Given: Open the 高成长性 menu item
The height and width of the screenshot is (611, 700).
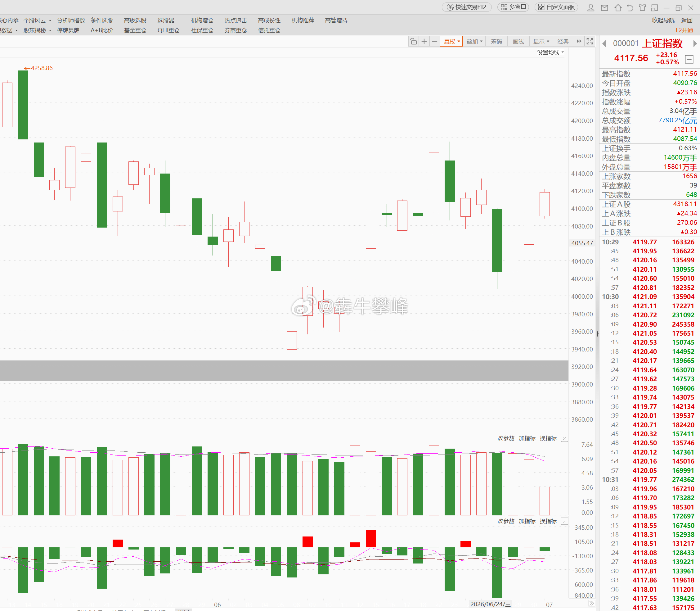Looking at the screenshot, I should (269, 20).
